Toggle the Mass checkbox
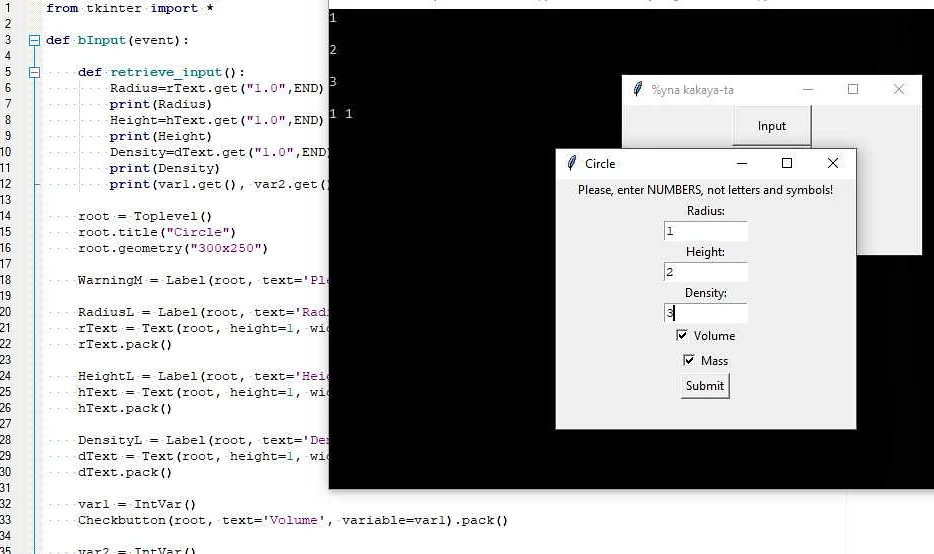The height and width of the screenshot is (554, 934). 689,360
